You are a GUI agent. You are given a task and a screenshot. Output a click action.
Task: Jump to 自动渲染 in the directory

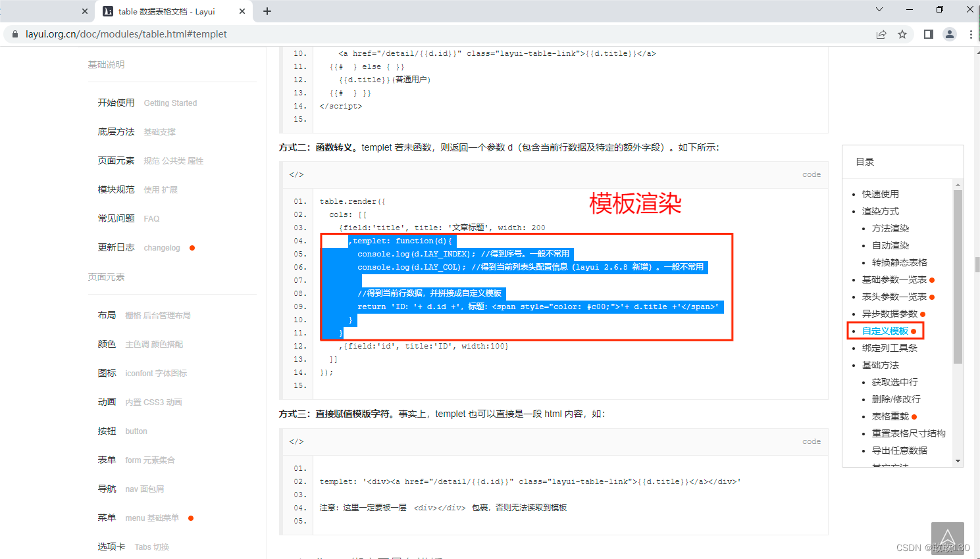point(890,245)
